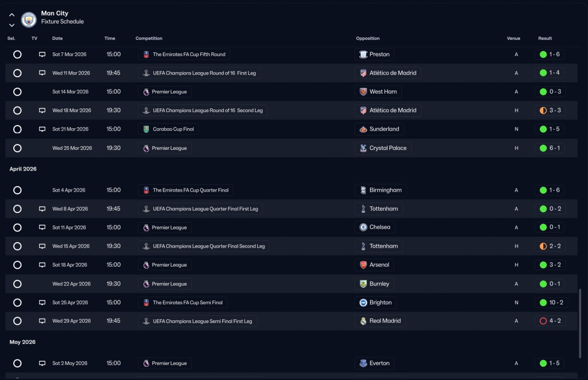
Task: Click the TV icon for Wed 18 Mar 2026
Action: [42, 111]
